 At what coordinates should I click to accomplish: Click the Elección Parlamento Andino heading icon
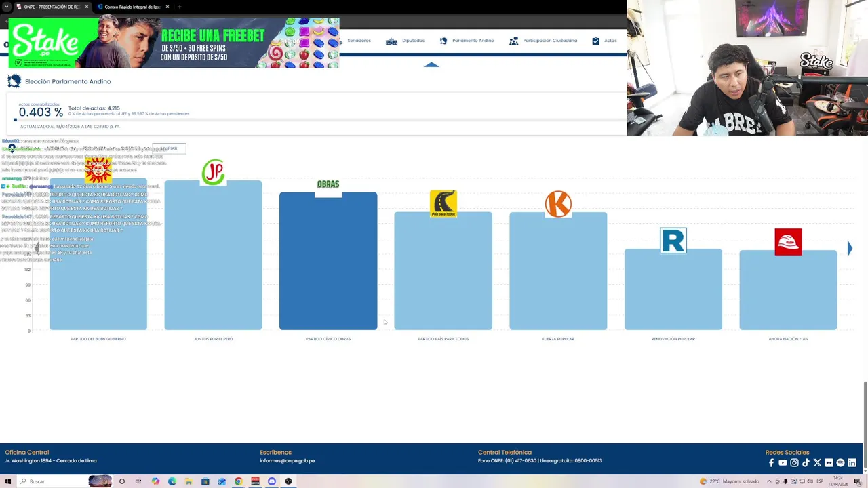(14, 81)
